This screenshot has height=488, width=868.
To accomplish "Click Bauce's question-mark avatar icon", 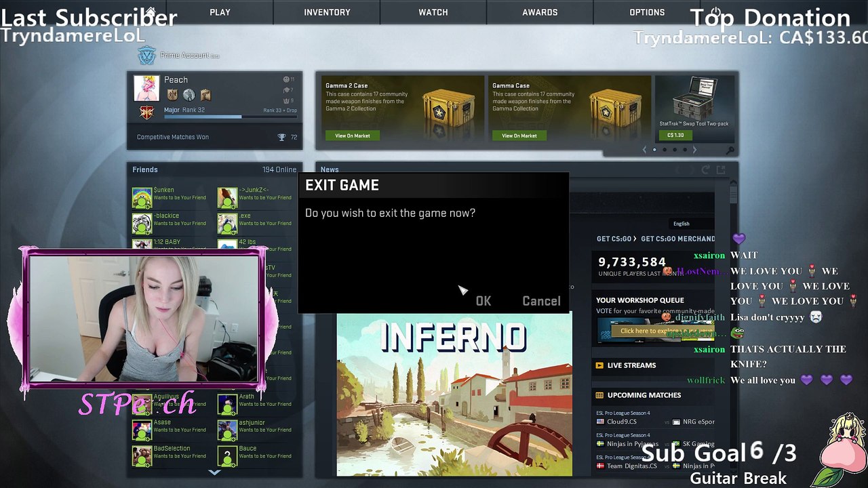I will tap(227, 455).
